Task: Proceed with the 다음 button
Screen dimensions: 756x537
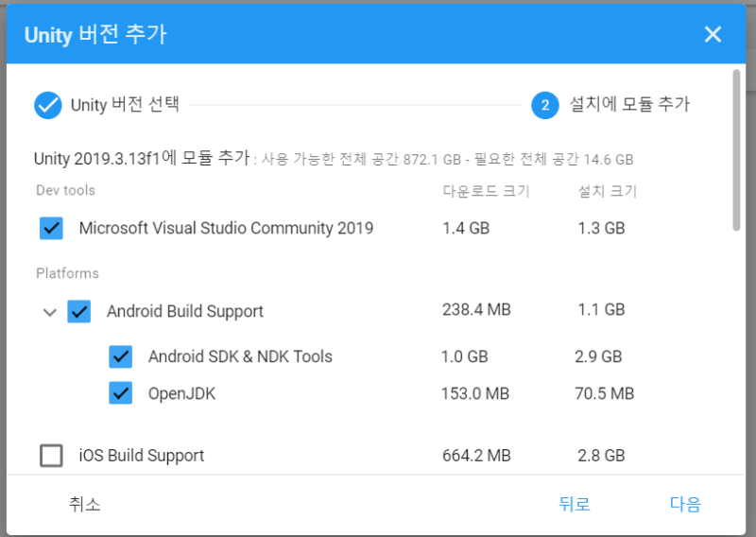Action: pos(685,504)
